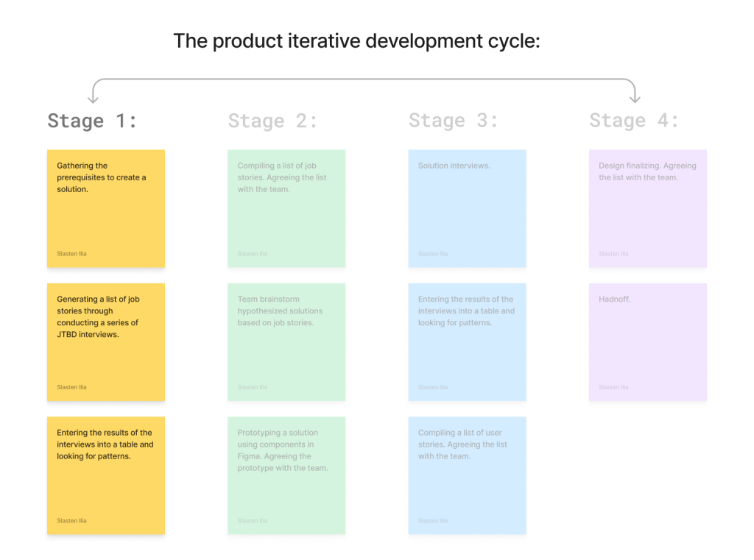This screenshot has width=754, height=560.
Task: Select the 'Stage 4:' heading
Action: (634, 121)
